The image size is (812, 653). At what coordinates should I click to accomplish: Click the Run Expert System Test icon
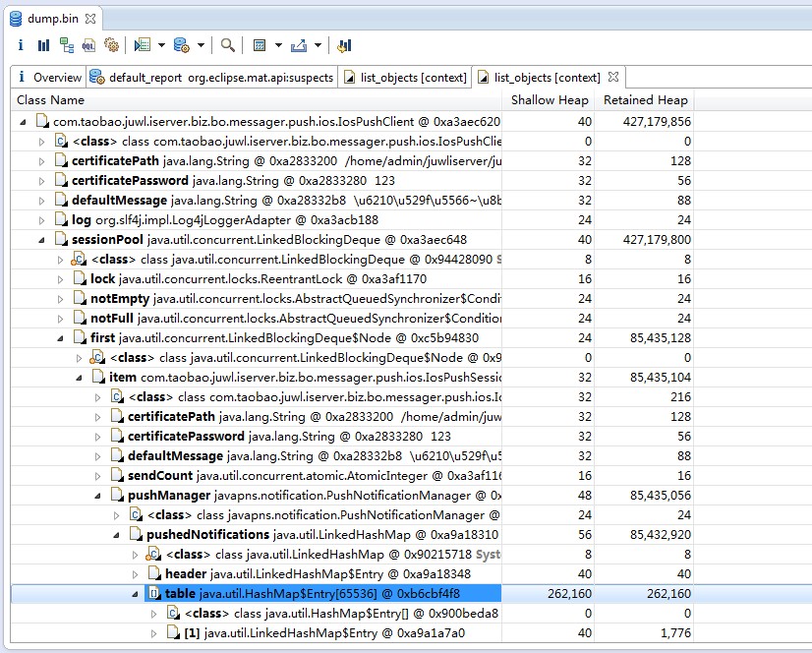(143, 45)
